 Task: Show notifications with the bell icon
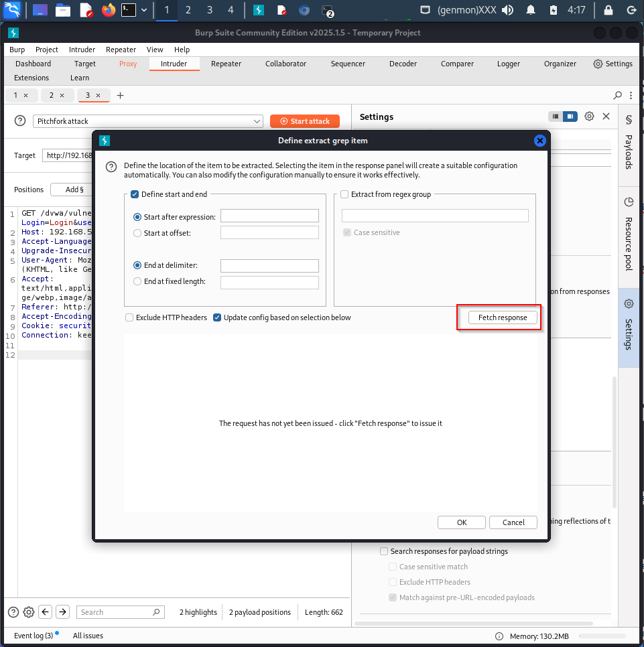[531, 10]
